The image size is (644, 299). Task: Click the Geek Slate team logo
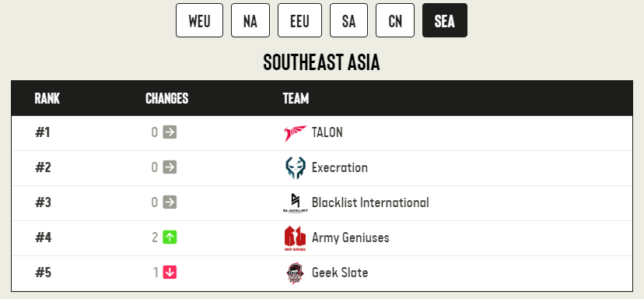[296, 273]
